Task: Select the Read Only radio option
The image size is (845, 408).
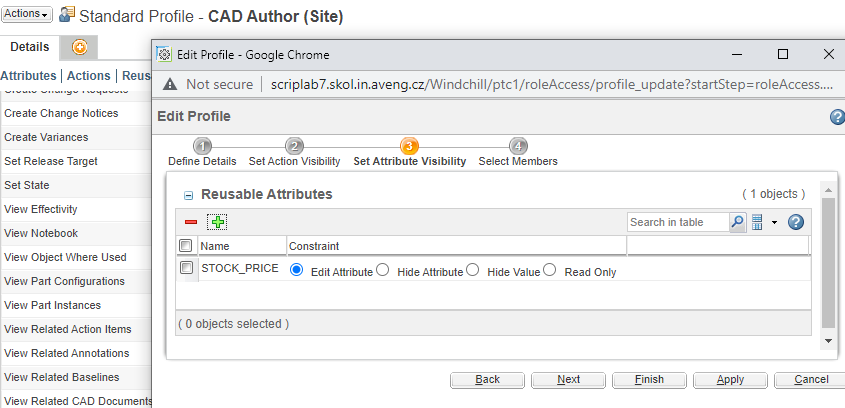Action: [549, 270]
